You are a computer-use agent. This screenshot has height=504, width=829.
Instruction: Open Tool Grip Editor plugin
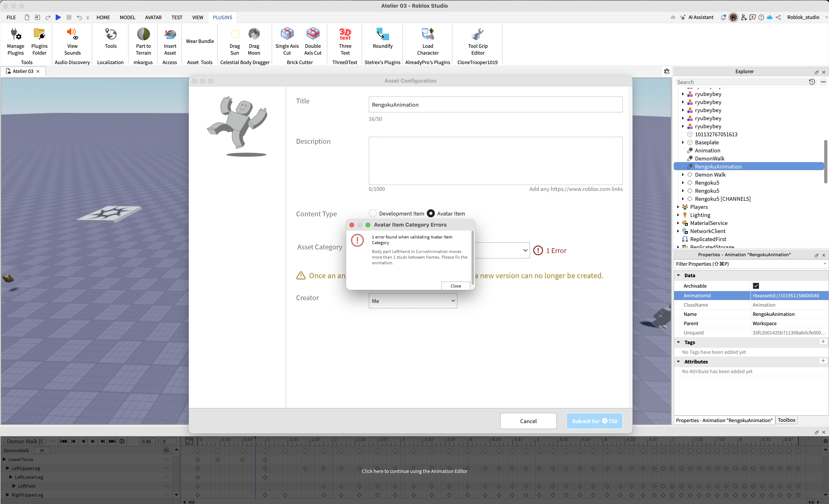click(478, 41)
